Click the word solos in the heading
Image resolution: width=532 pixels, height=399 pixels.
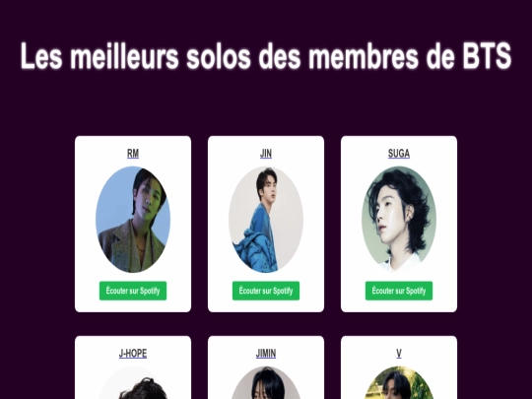tap(219, 56)
